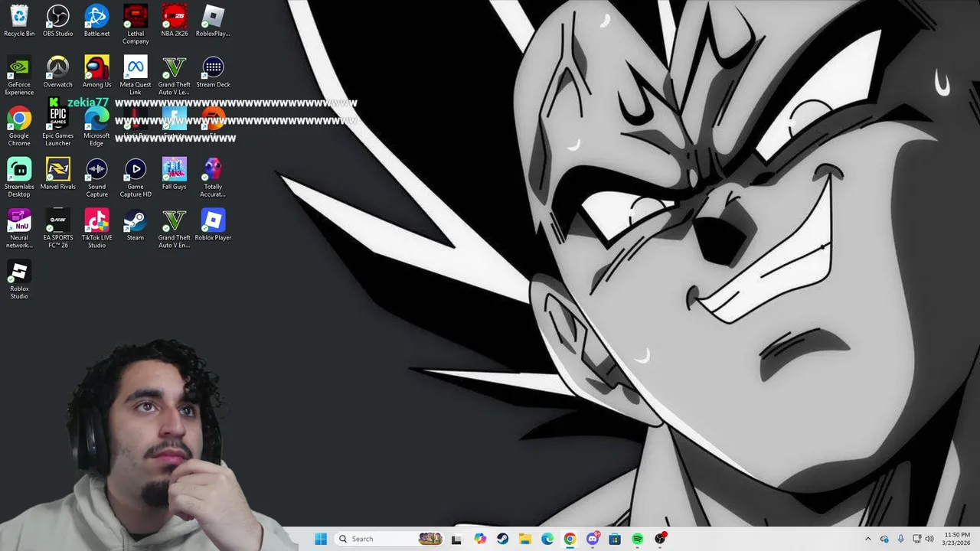The width and height of the screenshot is (980, 551).
Task: Open the network status tray icon
Action: pos(917,539)
